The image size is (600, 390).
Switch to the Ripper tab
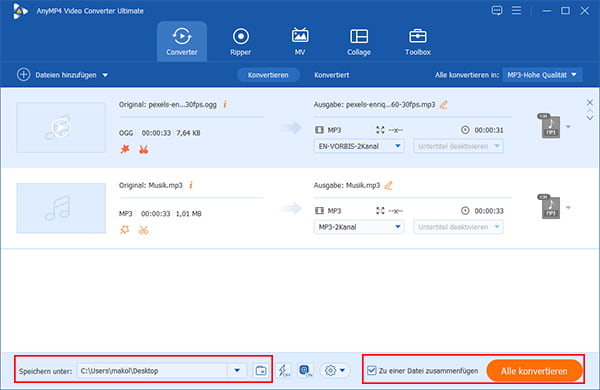(241, 41)
